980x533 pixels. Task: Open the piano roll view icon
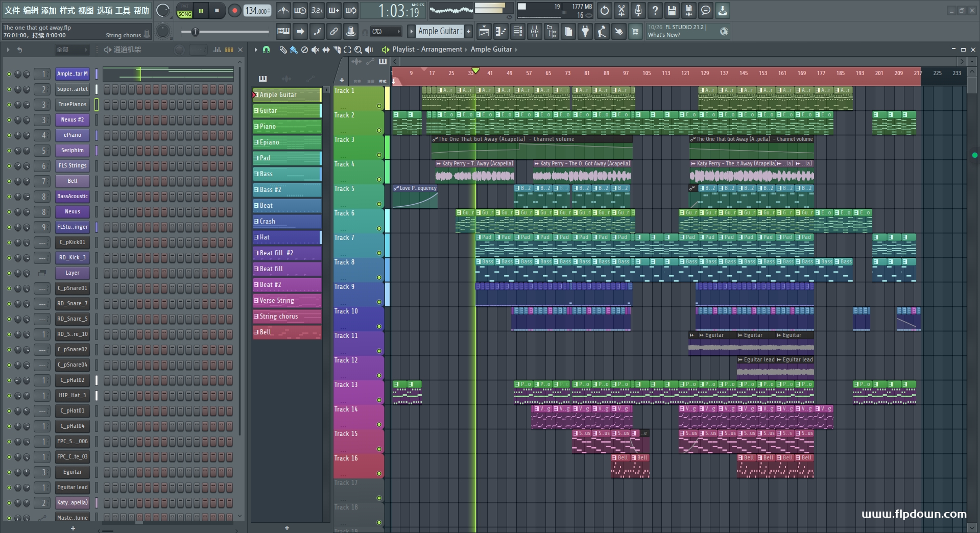coord(500,32)
